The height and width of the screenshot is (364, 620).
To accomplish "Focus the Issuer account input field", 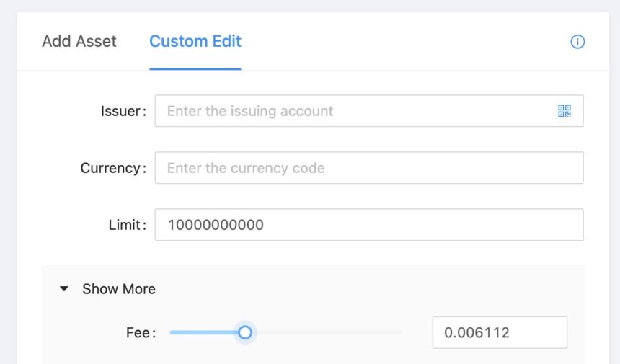I will [x=369, y=111].
